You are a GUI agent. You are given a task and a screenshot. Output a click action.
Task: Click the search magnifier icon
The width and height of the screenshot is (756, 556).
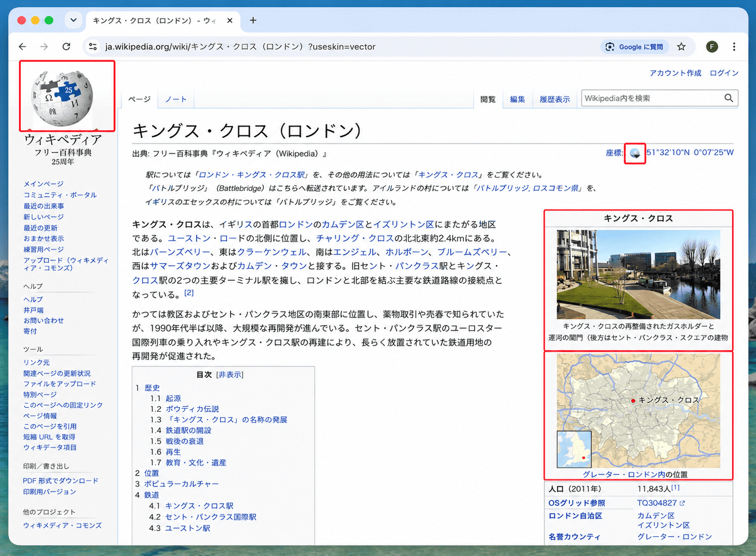point(729,98)
